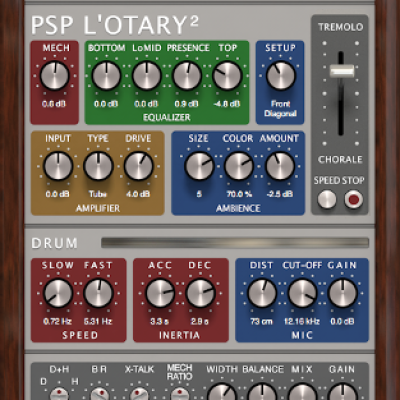Click the SLOW value 0.72 Hz
Screen dimensions: 400x400
tap(57, 321)
